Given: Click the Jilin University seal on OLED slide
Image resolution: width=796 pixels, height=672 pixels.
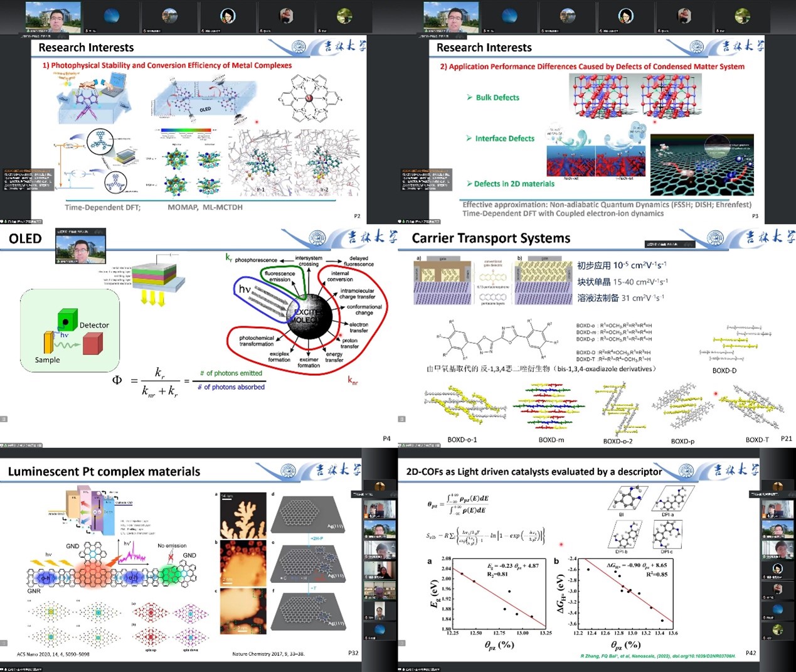Looking at the screenshot, I should tap(317, 238).
